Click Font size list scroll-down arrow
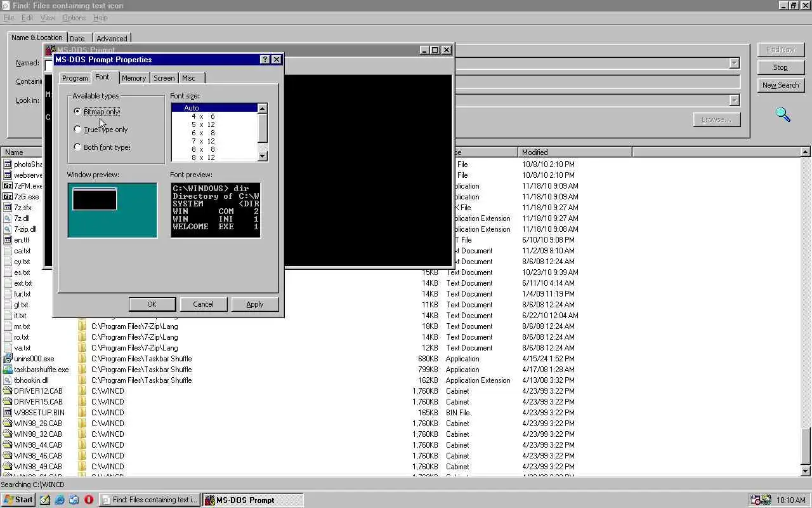The width and height of the screenshot is (812, 508). (262, 156)
